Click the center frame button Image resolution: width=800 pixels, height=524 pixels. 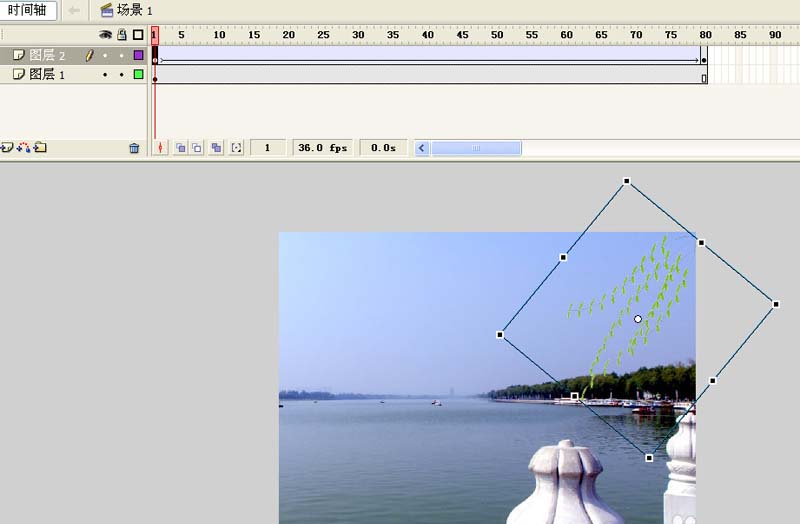[160, 148]
